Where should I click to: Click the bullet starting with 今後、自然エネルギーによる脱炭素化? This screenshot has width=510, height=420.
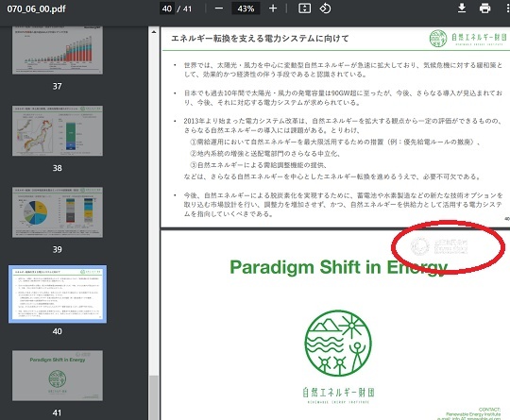(343, 205)
